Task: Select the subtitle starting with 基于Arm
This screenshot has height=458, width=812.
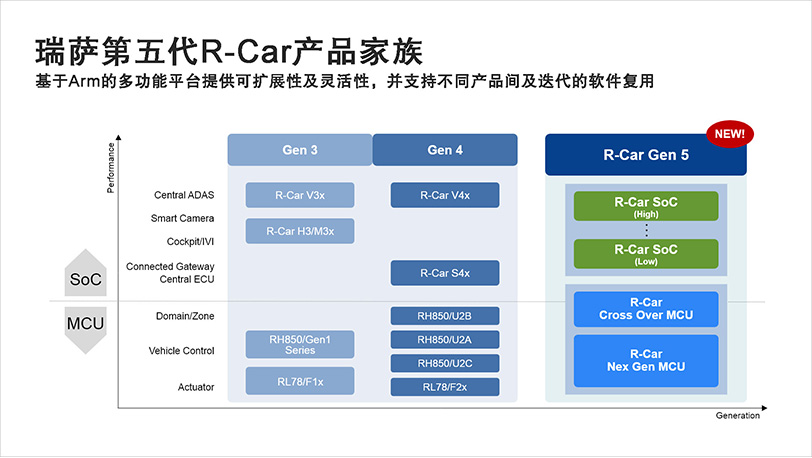Action: [x=344, y=81]
